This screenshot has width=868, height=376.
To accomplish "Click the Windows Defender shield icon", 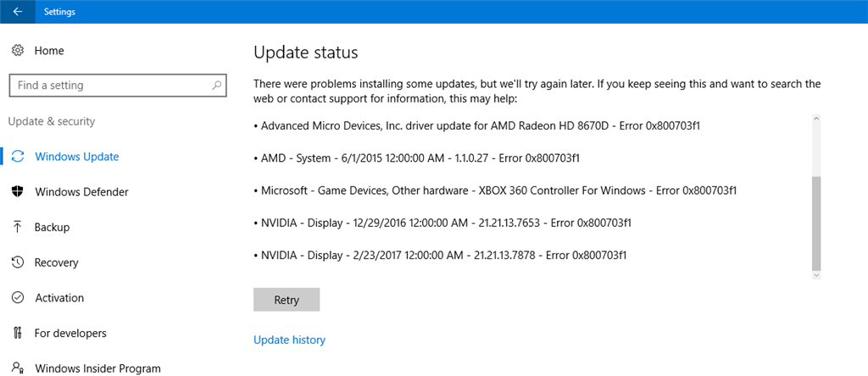I will 17,192.
